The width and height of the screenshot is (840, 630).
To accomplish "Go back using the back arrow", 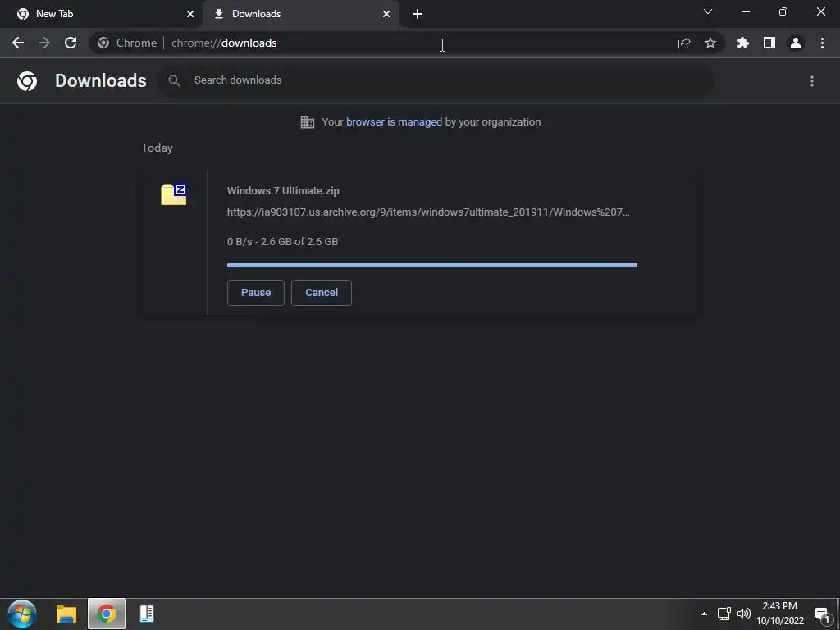I will click(18, 43).
